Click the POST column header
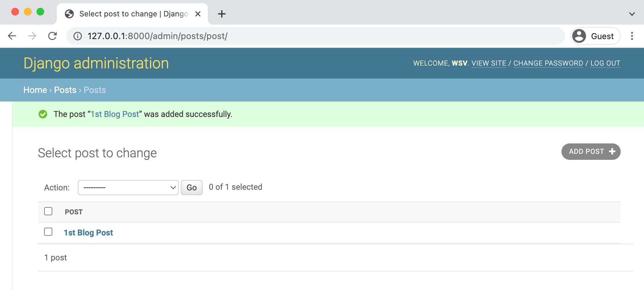 pos(74,212)
